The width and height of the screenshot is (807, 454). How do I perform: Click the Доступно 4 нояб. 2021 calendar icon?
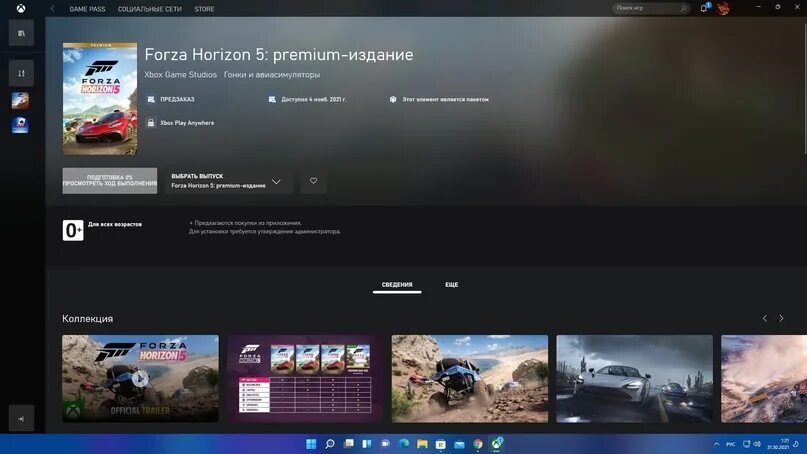coord(272,99)
